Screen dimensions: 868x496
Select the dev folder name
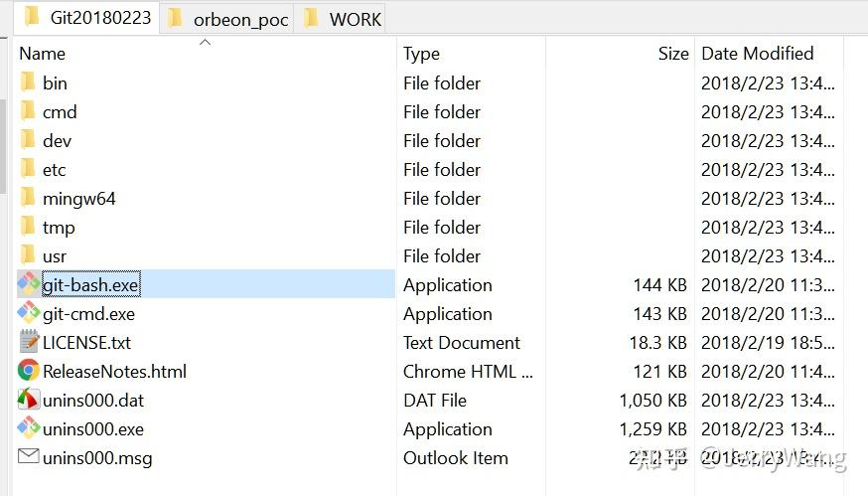click(x=57, y=141)
